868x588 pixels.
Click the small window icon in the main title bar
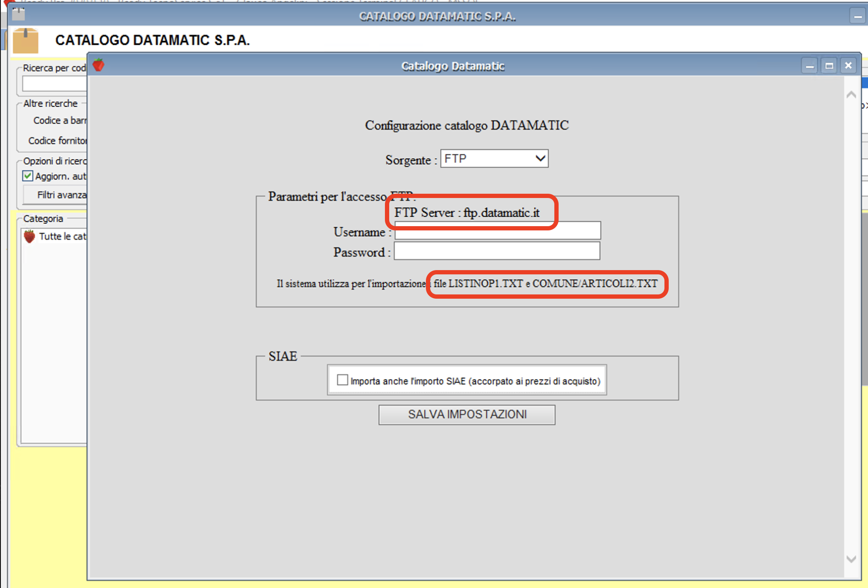click(18, 14)
